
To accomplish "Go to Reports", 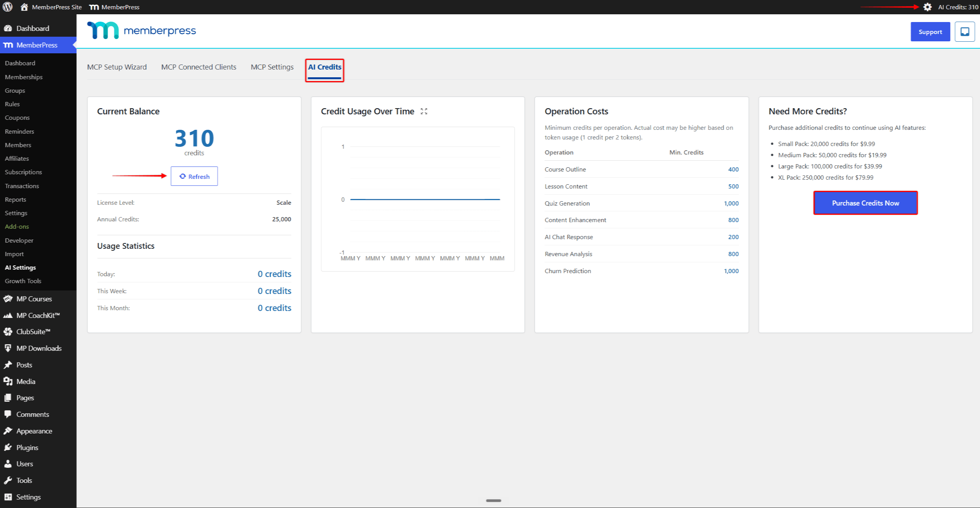I will pos(15,199).
